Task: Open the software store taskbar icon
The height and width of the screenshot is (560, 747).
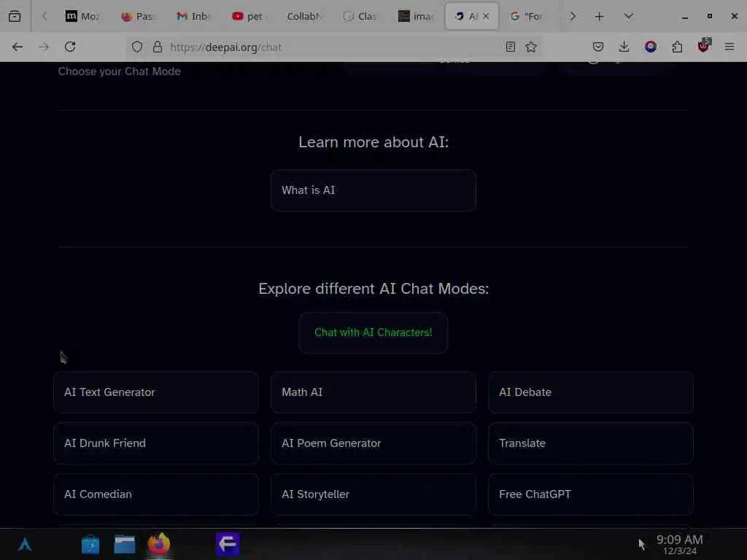Action: (x=90, y=544)
